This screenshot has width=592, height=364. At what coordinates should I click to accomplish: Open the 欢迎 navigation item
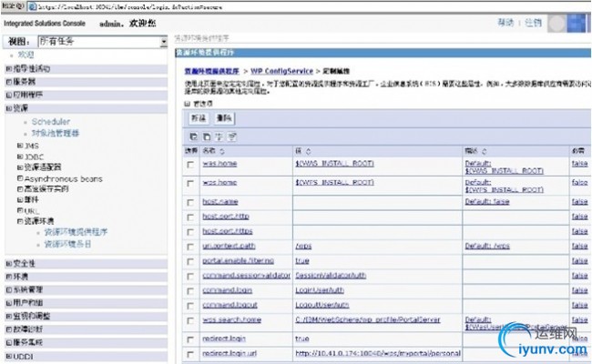tap(26, 55)
